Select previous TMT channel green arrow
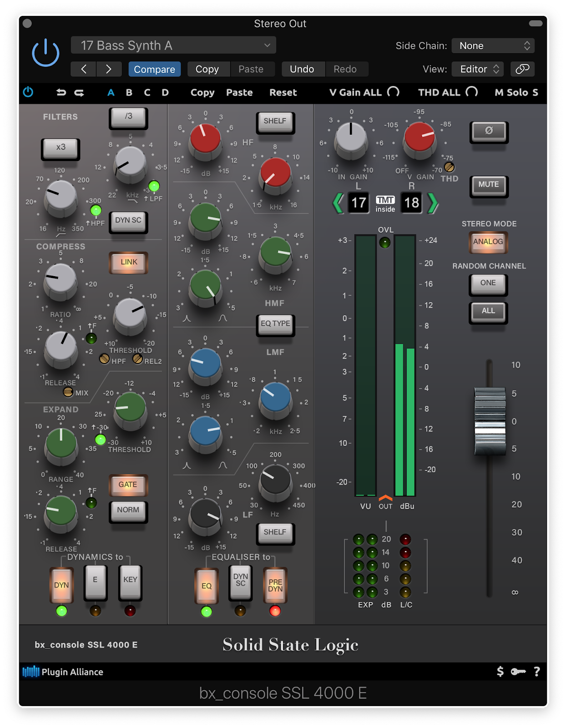 338,203
